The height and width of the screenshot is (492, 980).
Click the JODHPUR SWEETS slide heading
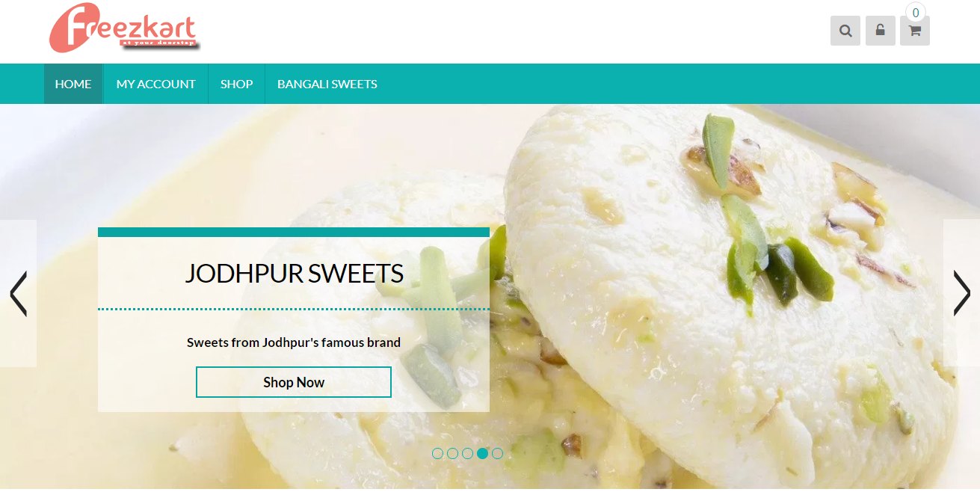pos(294,274)
